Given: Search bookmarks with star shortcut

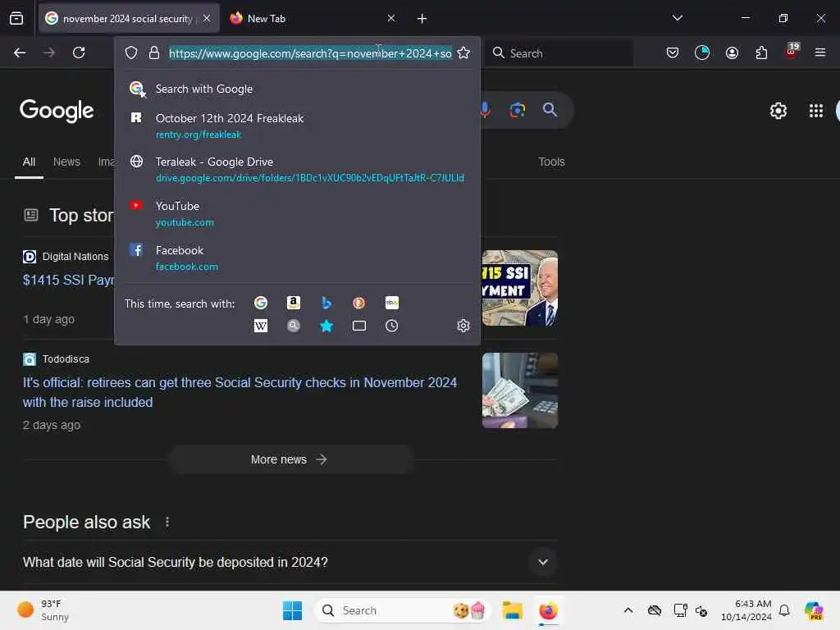Looking at the screenshot, I should point(326,326).
